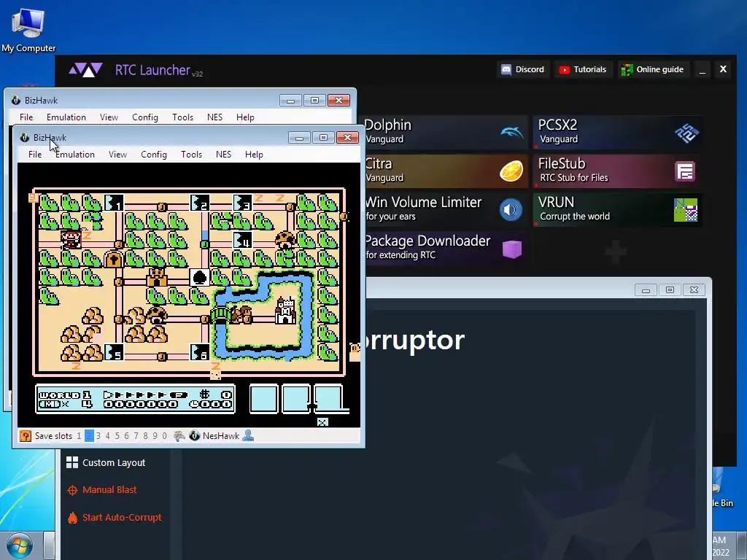The width and height of the screenshot is (747, 560).
Task: Click the RTC Launcher logo
Action: point(86,71)
